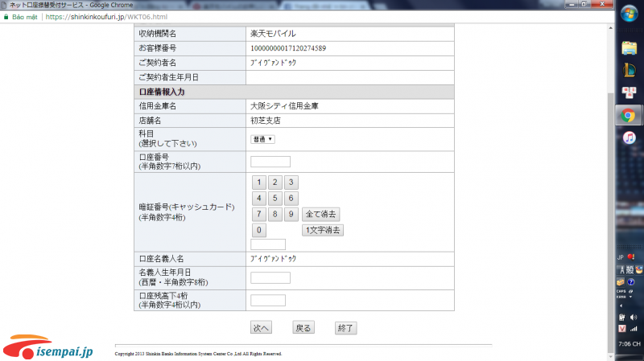Click 楽天モバイル value text

(x=273, y=34)
